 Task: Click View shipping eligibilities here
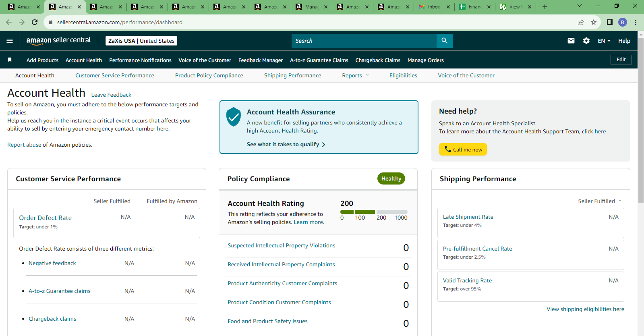(x=585, y=309)
